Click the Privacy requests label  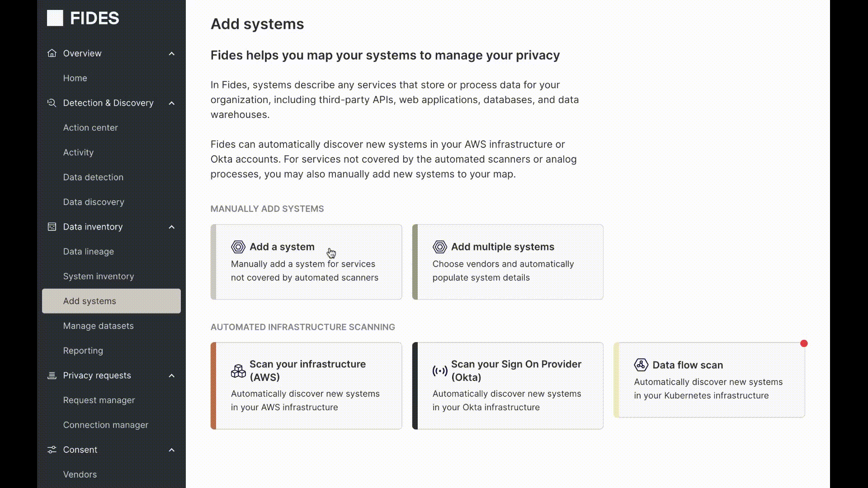[x=97, y=375]
